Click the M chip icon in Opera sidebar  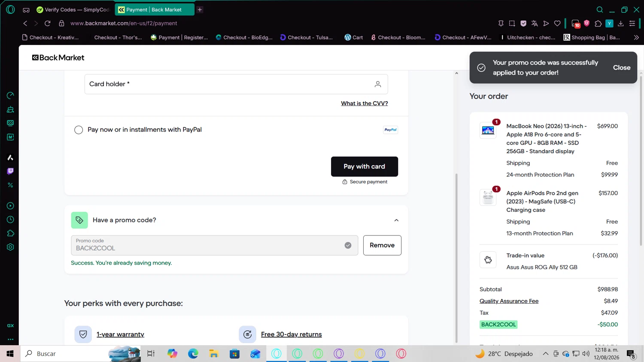(10, 137)
